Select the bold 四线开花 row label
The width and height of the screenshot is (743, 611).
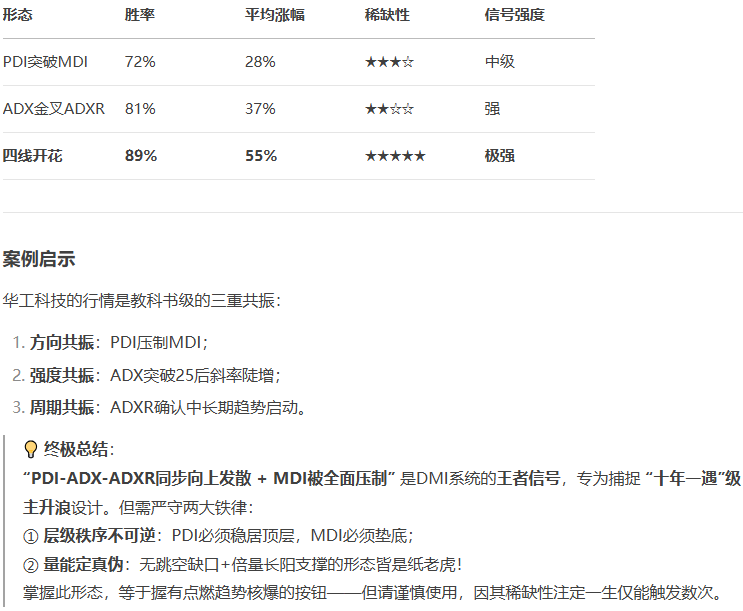(33, 156)
